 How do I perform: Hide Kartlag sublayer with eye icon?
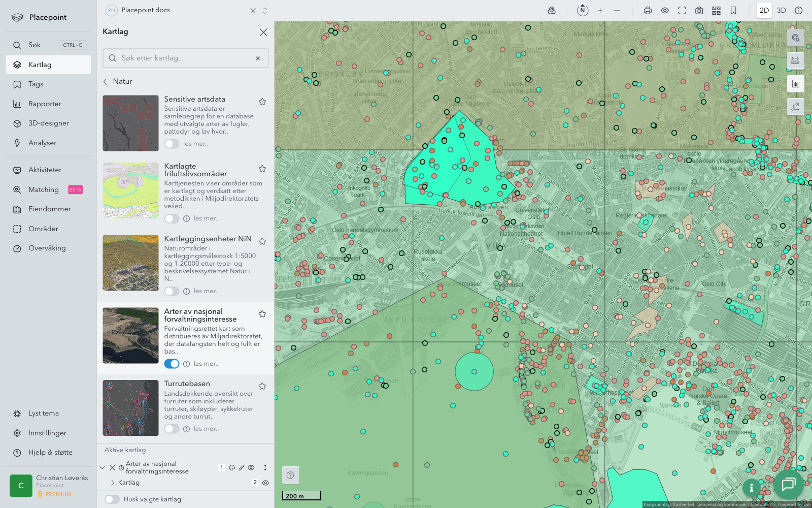(265, 483)
